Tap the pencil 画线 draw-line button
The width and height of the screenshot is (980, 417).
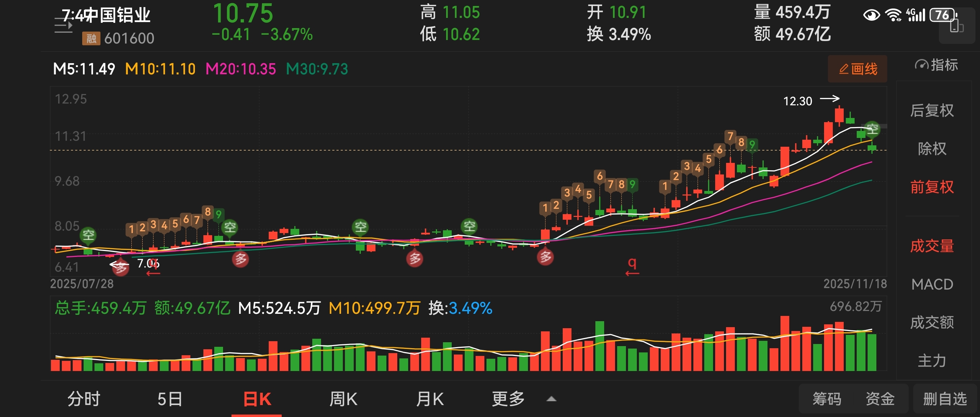point(857,69)
